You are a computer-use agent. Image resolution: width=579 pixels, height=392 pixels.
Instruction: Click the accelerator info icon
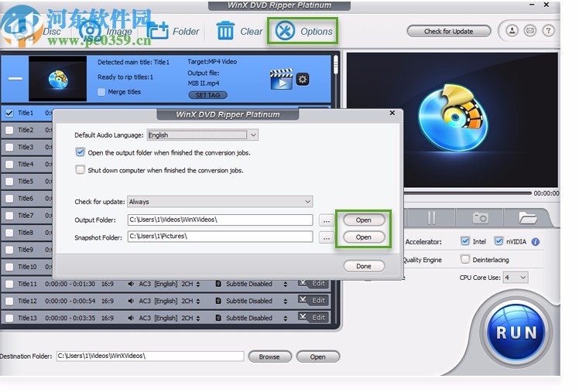coord(536,242)
